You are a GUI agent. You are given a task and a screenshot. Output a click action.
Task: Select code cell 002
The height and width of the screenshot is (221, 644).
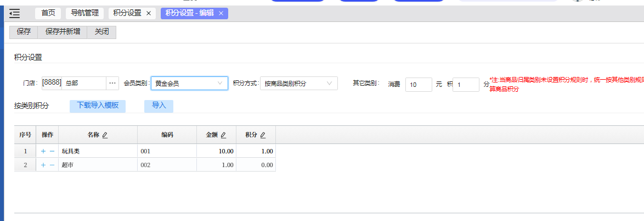[x=167, y=165]
